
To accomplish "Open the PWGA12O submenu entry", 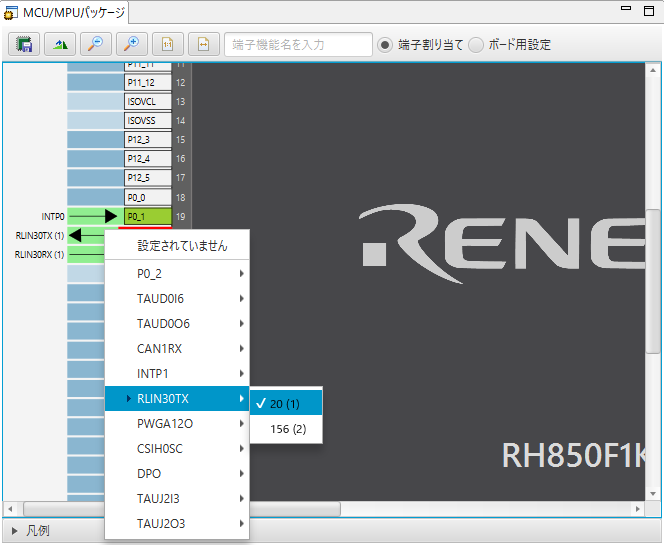I will point(177,423).
